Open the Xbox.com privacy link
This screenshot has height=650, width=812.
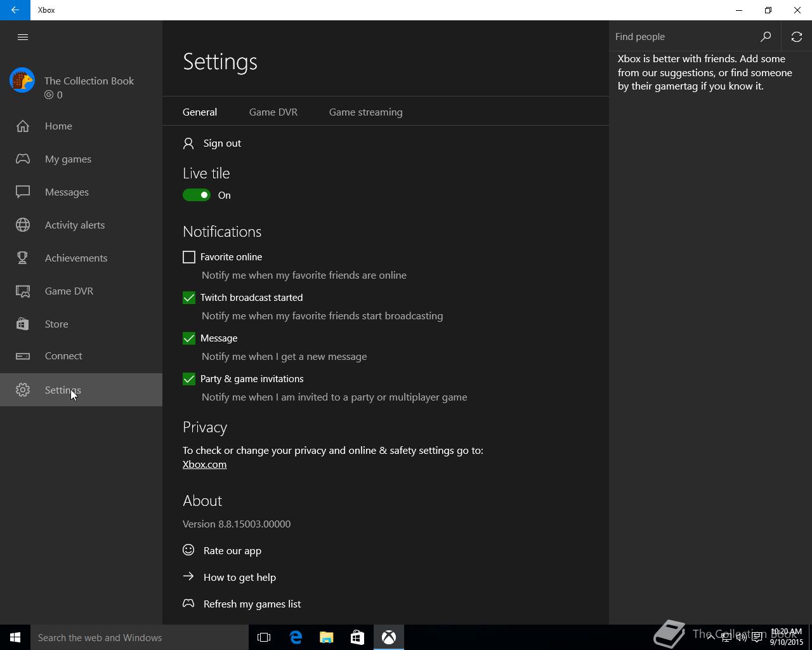click(204, 464)
